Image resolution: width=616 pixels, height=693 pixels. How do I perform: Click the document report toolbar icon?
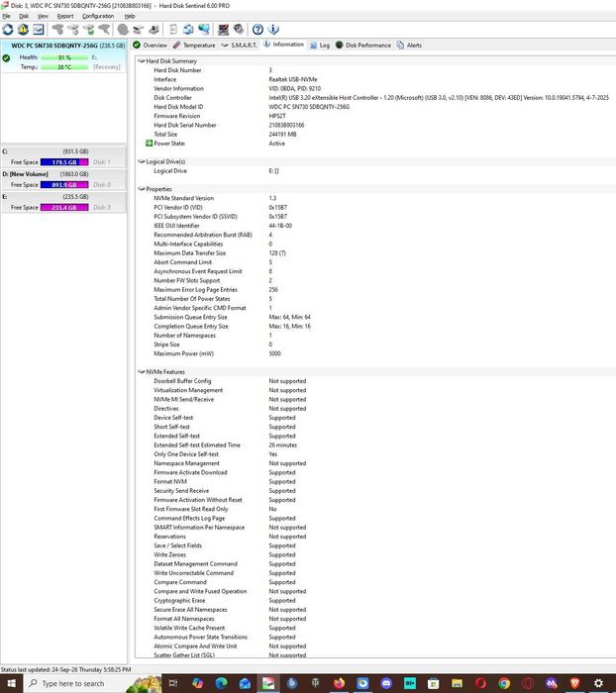[x=173, y=30]
